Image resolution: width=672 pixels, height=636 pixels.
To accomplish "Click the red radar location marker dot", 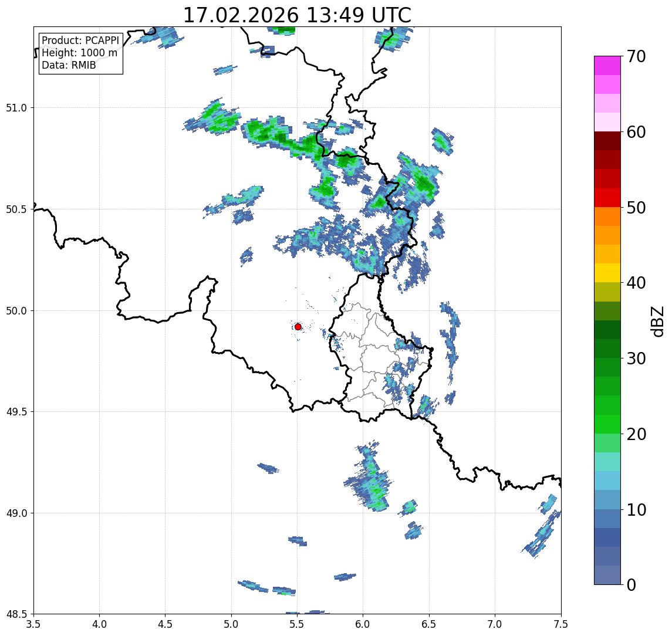I will click(298, 327).
